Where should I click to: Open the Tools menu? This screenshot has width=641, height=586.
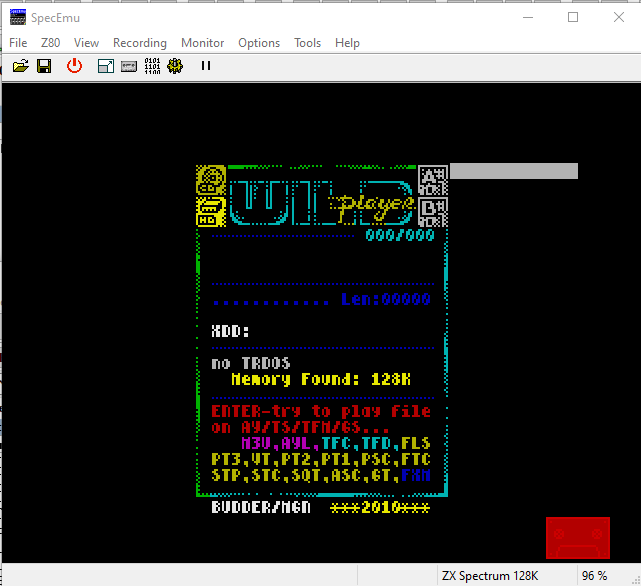(307, 43)
